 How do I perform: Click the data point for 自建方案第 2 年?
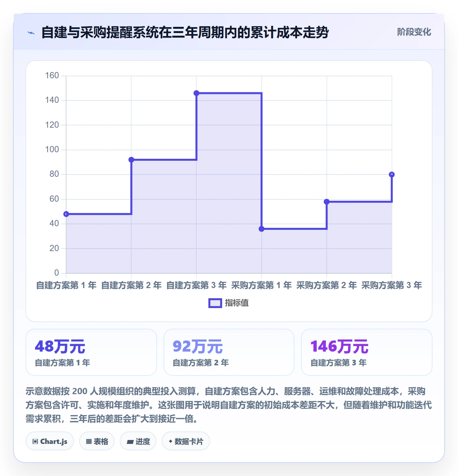point(131,160)
